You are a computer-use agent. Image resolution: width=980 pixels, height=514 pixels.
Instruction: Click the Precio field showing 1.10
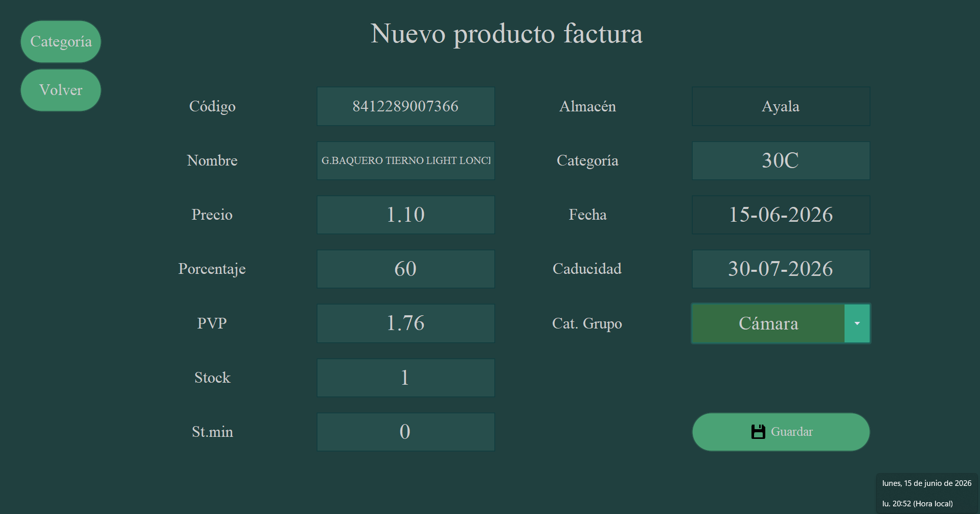pos(406,215)
